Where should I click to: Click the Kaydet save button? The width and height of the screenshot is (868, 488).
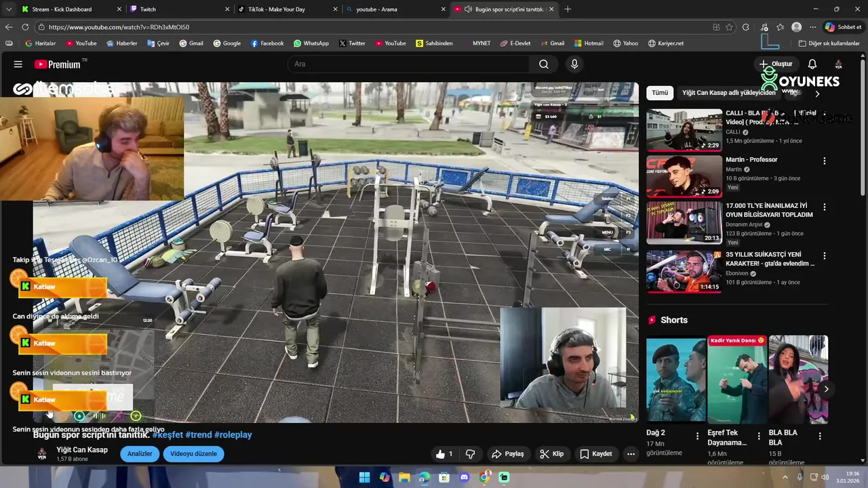(595, 454)
